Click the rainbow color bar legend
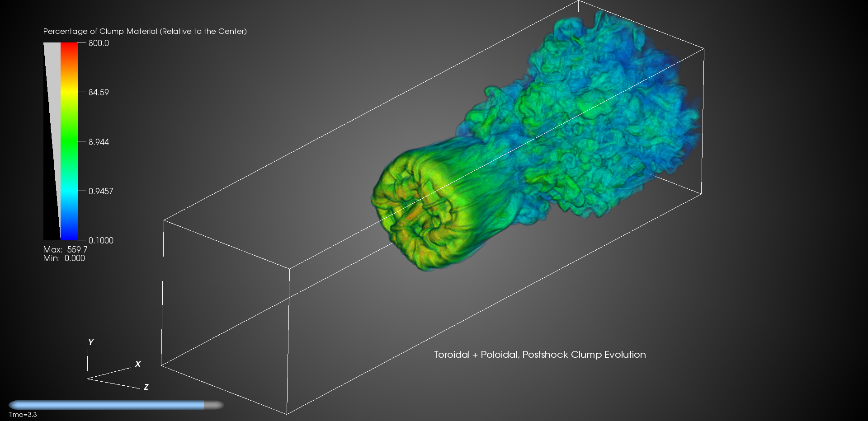This screenshot has width=868, height=421. click(69, 141)
